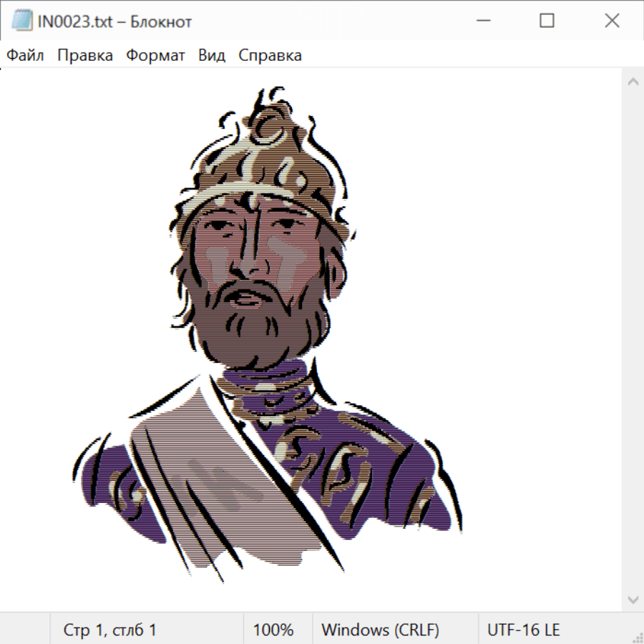The height and width of the screenshot is (644, 644).
Task: Click the Windows (CRLF) line ending indicator
Action: pyautogui.click(x=380, y=630)
